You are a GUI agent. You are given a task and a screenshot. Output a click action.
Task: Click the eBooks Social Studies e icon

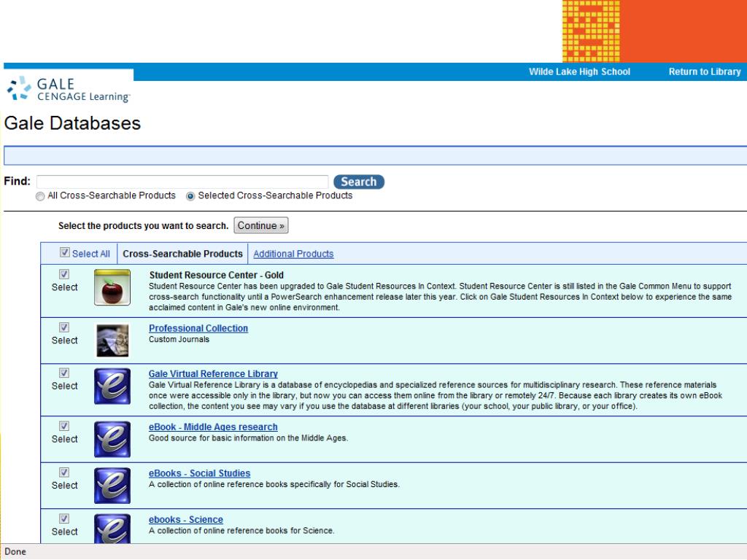tap(112, 486)
